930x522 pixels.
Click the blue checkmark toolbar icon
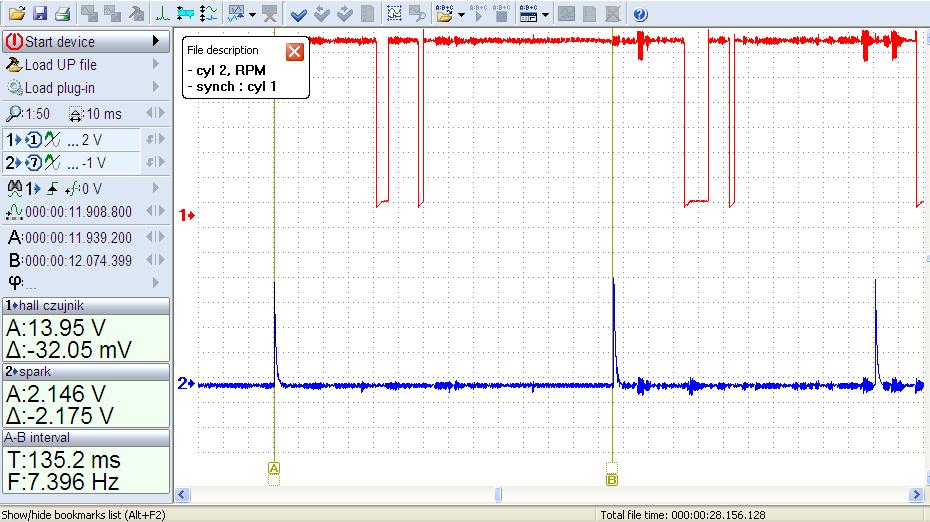(x=299, y=14)
